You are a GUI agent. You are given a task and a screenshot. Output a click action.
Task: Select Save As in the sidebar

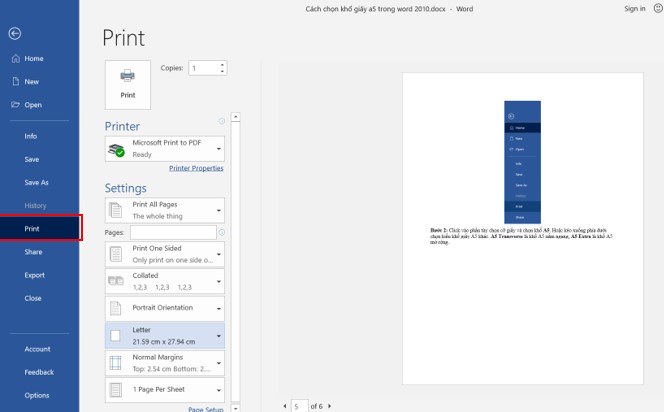tap(36, 183)
